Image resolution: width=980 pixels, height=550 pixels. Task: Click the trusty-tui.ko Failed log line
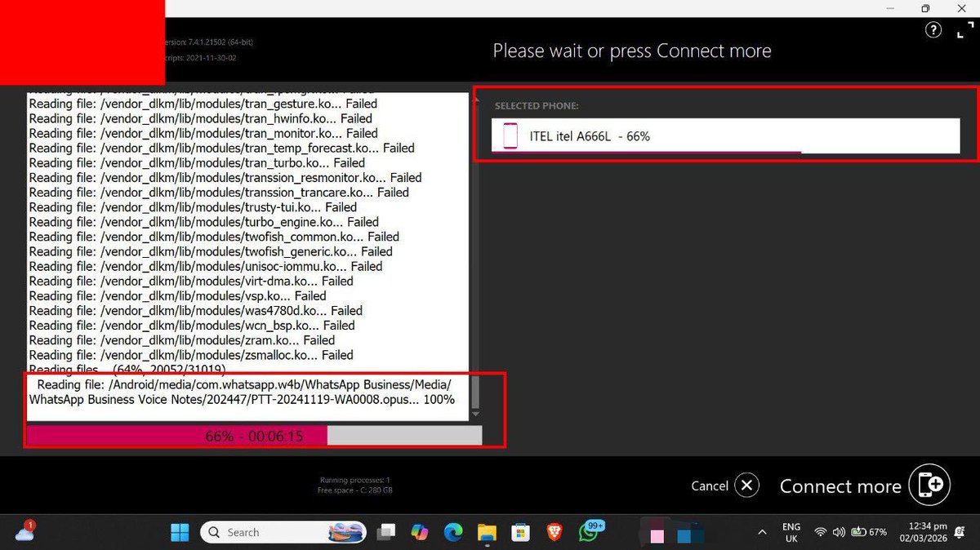tap(193, 206)
